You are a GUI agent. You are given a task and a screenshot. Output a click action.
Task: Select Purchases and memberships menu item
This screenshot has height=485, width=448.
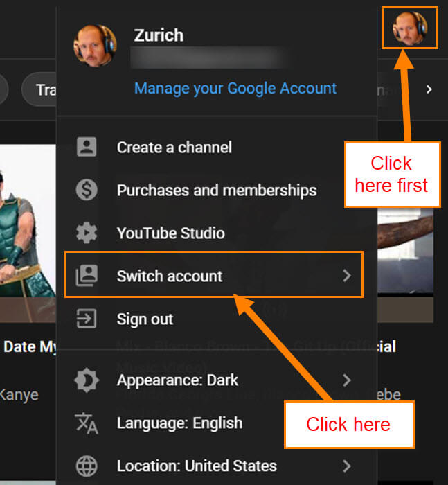(x=217, y=190)
